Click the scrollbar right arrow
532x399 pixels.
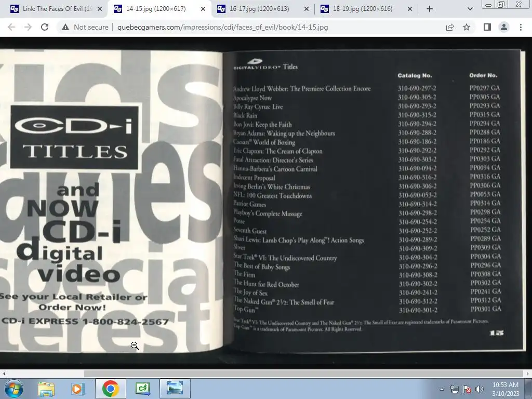(x=528, y=374)
